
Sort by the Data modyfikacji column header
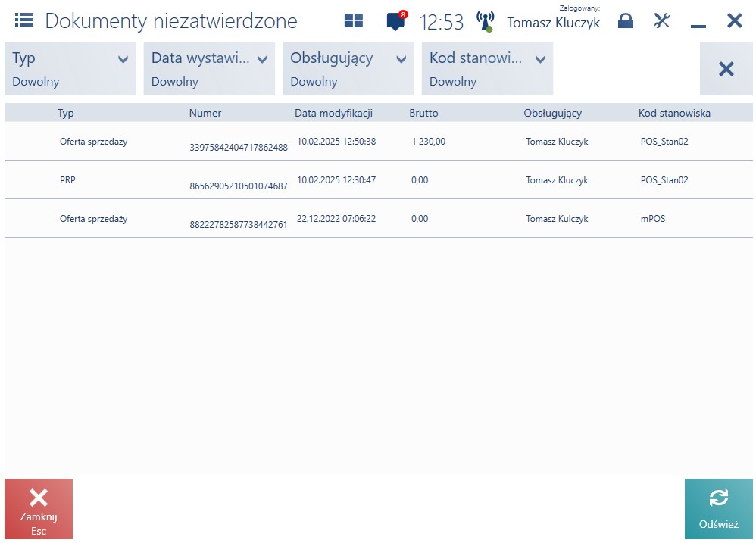[x=333, y=114]
